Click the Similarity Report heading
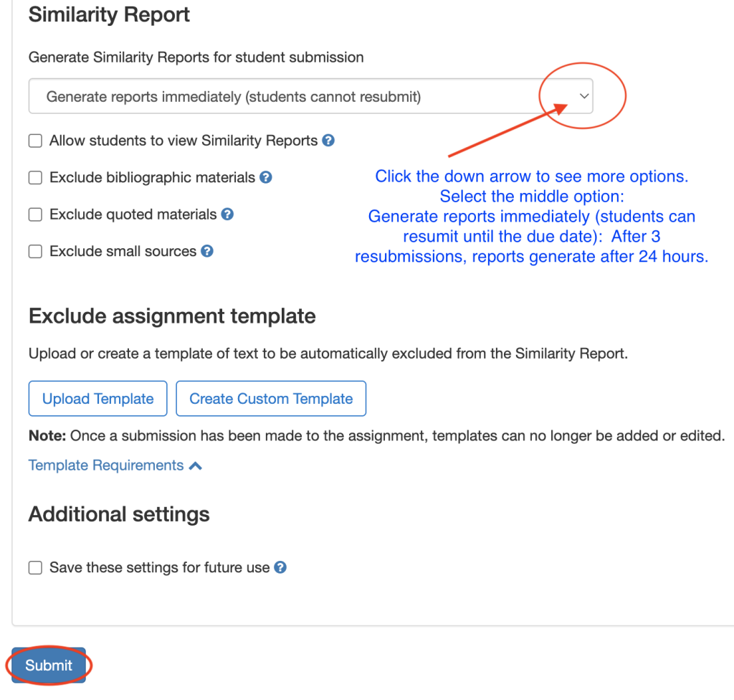The image size is (734, 700). click(109, 15)
